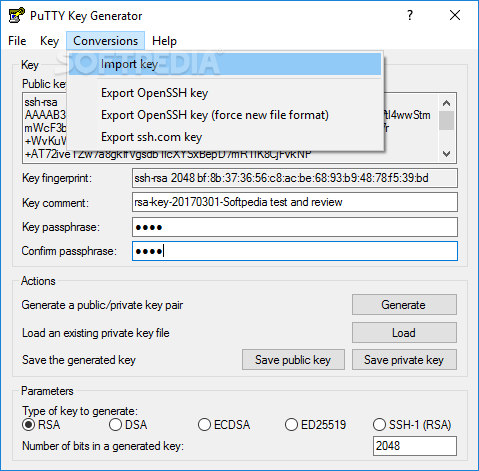Viewport: 479px width, 471px height.
Task: Click the question mark help button in title bar
Action: tap(410, 15)
